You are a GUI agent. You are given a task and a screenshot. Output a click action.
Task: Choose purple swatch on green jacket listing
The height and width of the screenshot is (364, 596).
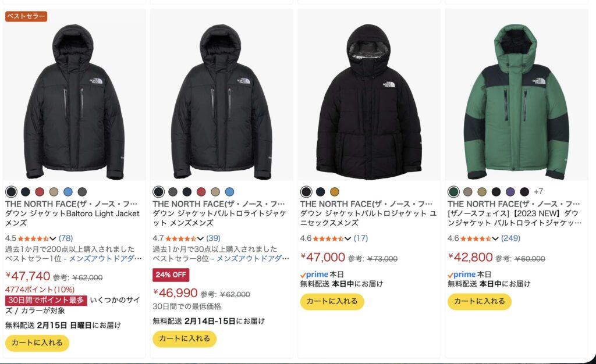(510, 192)
